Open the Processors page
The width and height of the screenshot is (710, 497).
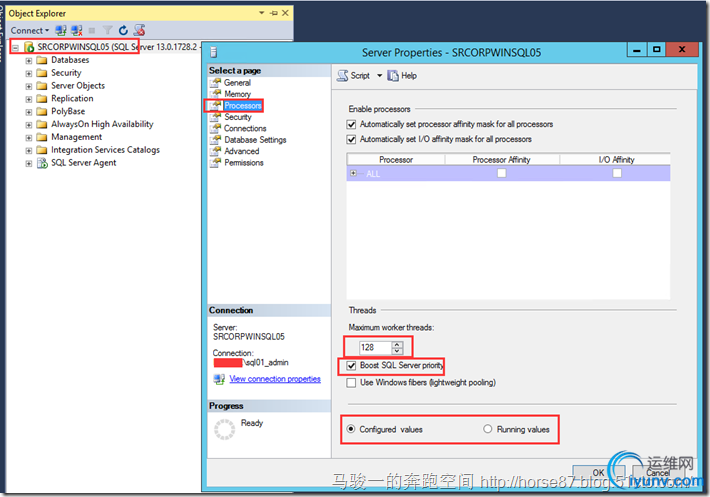click(x=243, y=105)
